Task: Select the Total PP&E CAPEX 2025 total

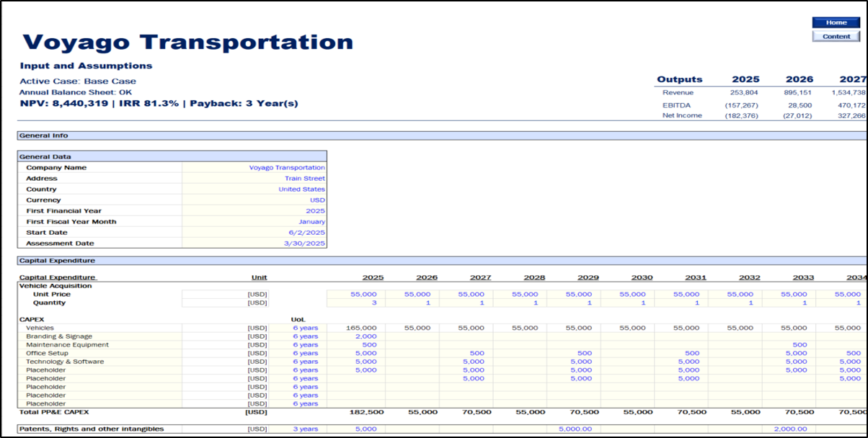Action: (356, 412)
